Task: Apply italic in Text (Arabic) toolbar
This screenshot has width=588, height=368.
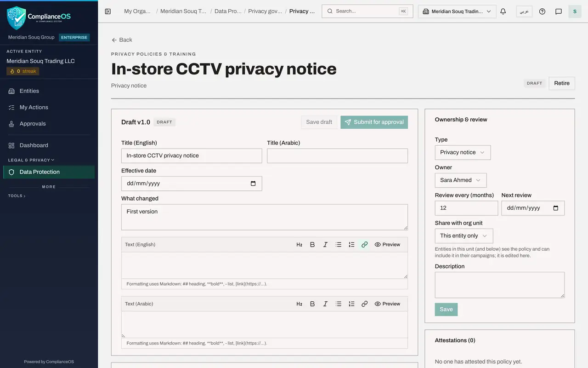Action: [325, 304]
